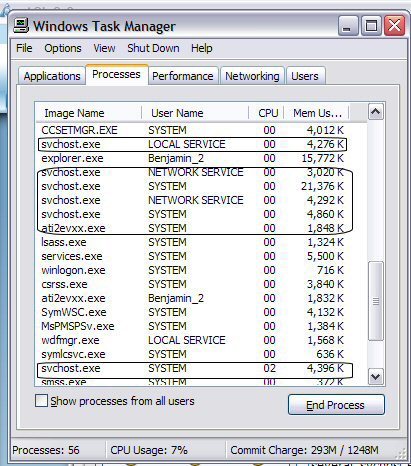Select the Processes tab
The width and height of the screenshot is (411, 466).
(116, 74)
